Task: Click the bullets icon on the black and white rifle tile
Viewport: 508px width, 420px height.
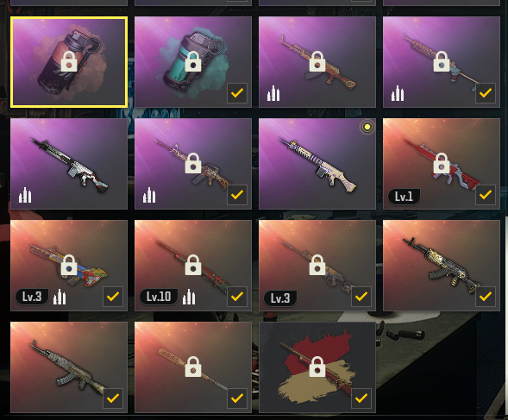Action: click(25, 195)
